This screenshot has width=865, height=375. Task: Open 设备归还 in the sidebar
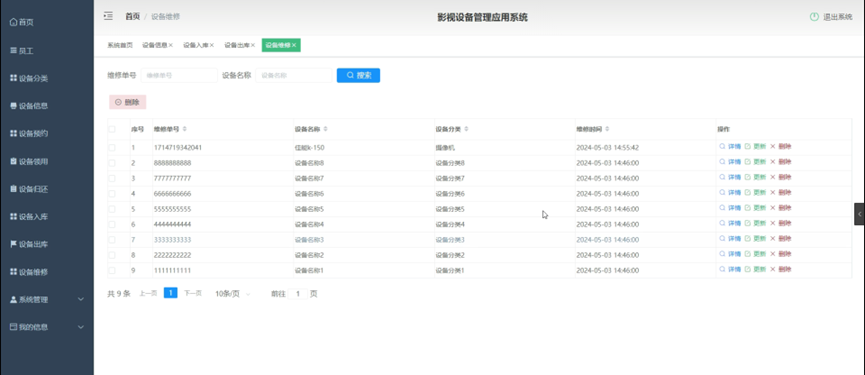point(29,189)
